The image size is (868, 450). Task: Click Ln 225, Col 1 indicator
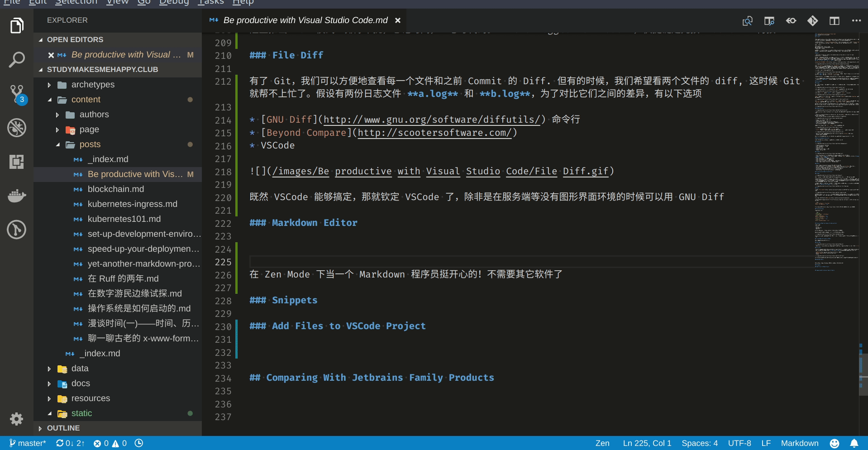point(647,443)
